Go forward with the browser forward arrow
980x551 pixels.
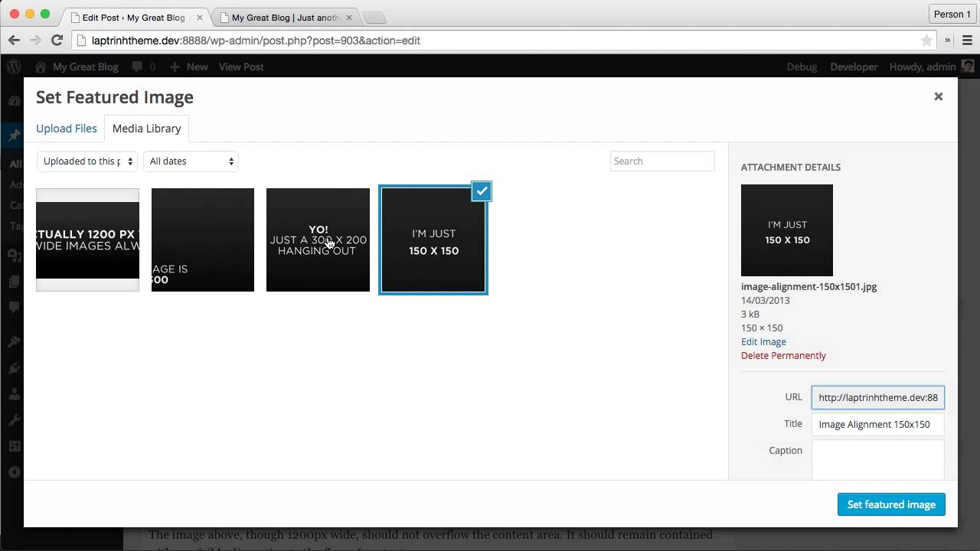click(35, 41)
